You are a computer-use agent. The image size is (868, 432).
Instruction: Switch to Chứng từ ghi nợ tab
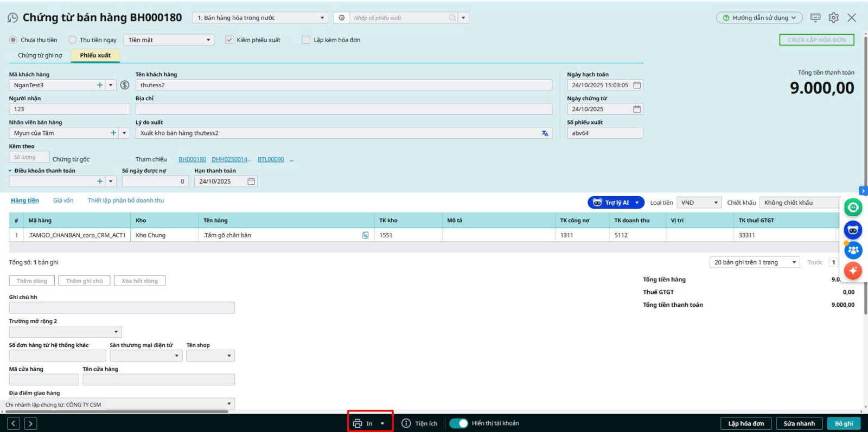40,55
